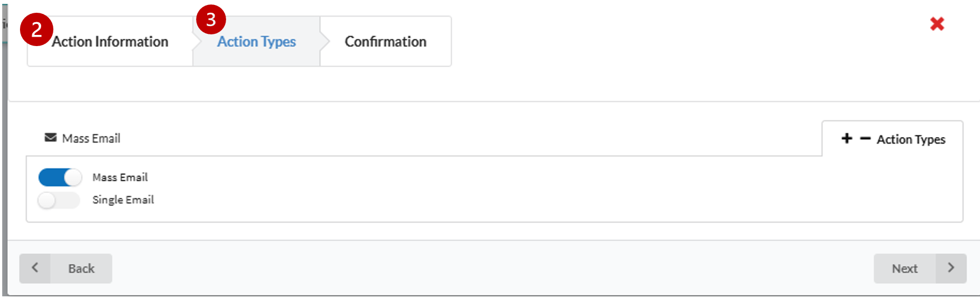Select the Action Types step tab
The image size is (980, 298).
(x=256, y=42)
